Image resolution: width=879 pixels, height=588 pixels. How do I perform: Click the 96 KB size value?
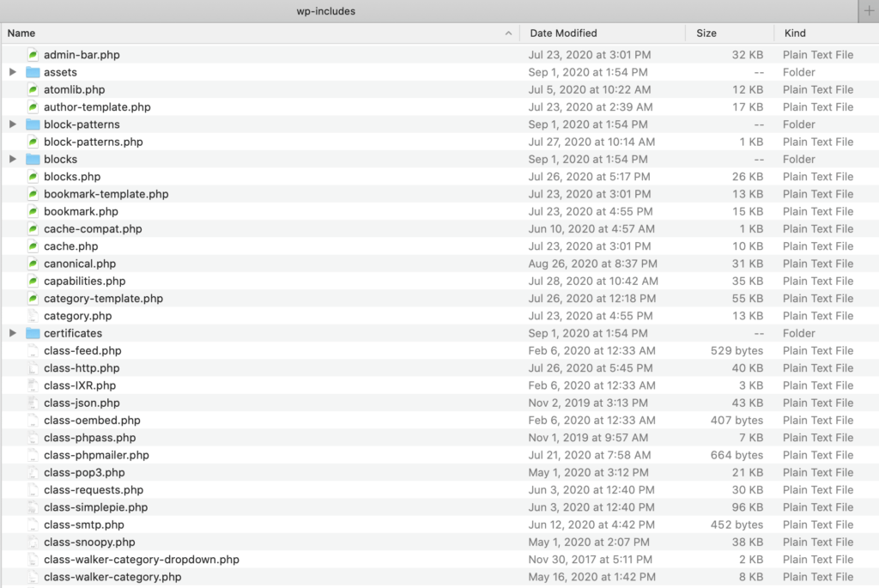coord(748,507)
